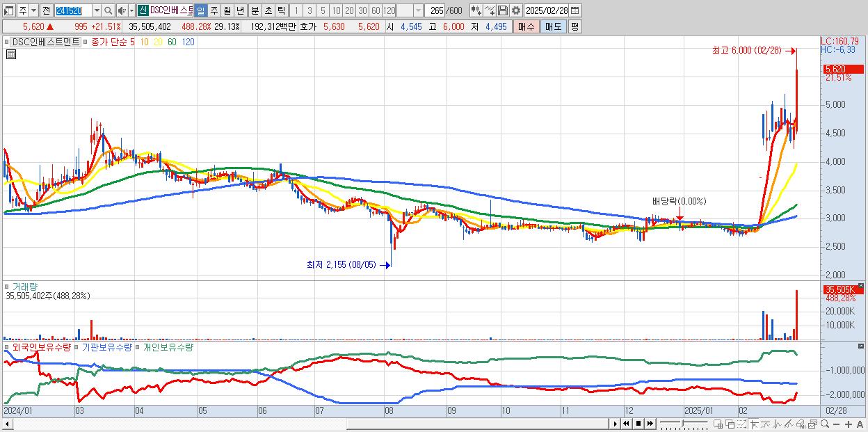Click the search magnifier beside stock code
Screen dimensions: 868x432
(108, 10)
